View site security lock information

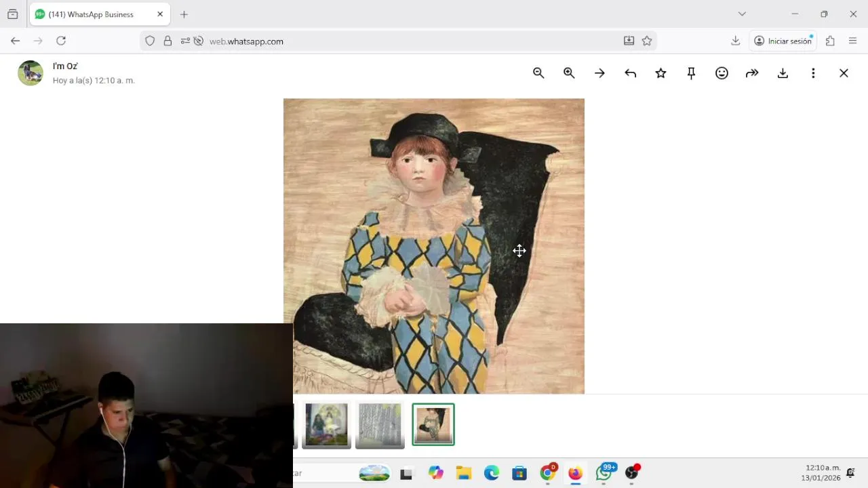[x=167, y=41]
